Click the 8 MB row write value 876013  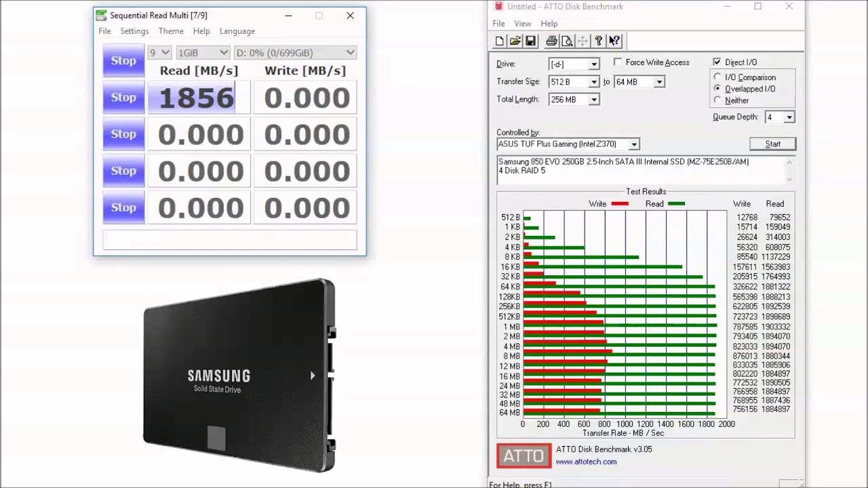[x=745, y=356]
